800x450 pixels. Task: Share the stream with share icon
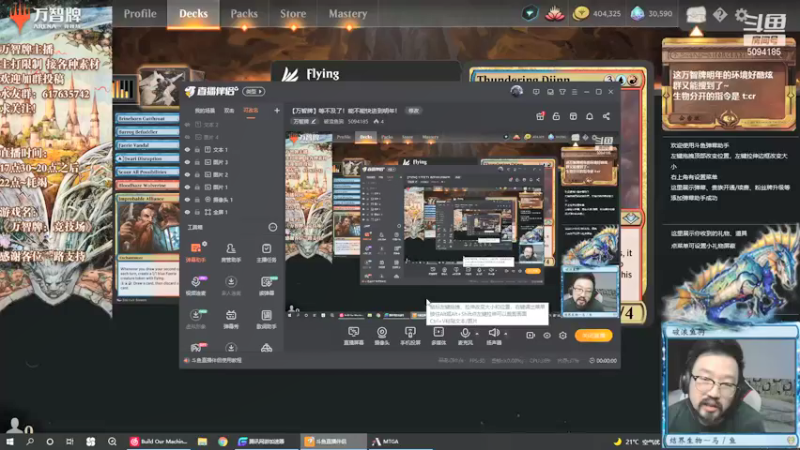pos(606,116)
